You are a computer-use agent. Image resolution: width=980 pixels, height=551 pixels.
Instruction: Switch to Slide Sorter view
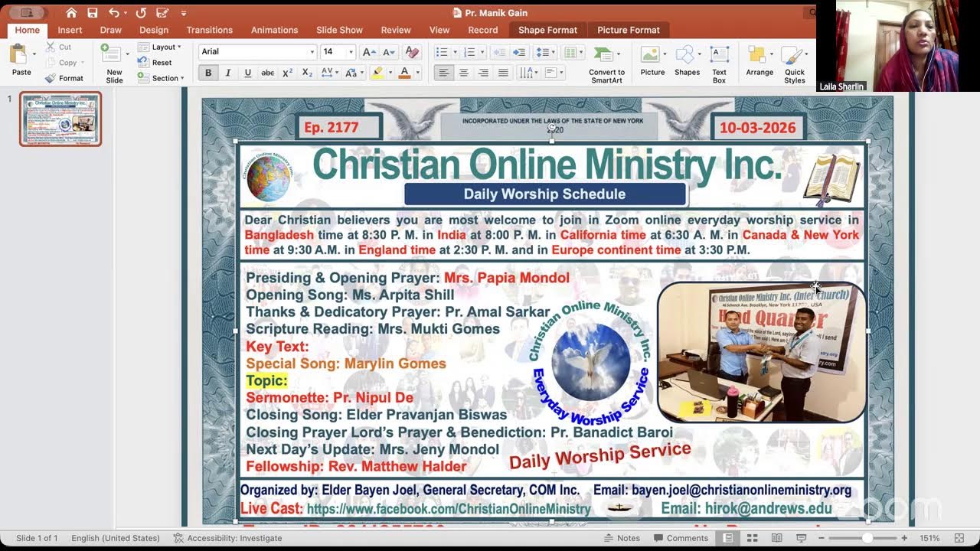pos(752,538)
